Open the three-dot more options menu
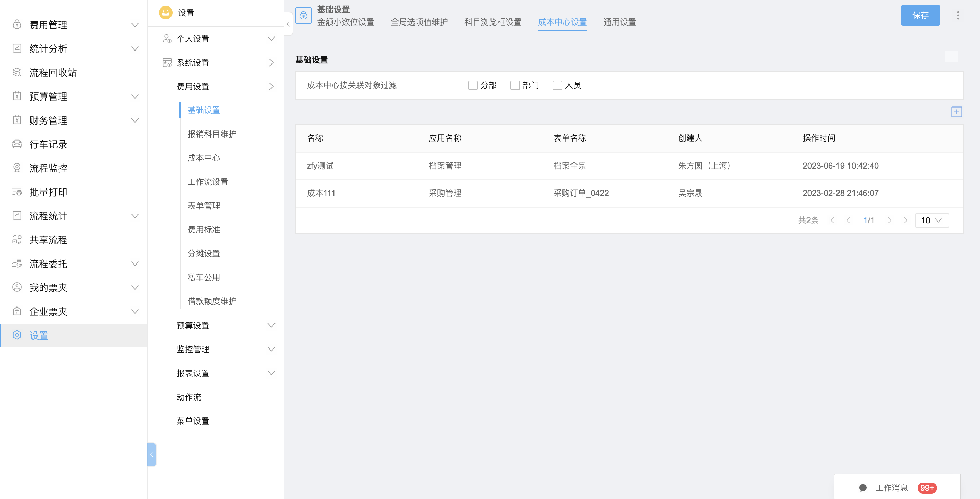Image resolution: width=980 pixels, height=499 pixels. tap(958, 15)
